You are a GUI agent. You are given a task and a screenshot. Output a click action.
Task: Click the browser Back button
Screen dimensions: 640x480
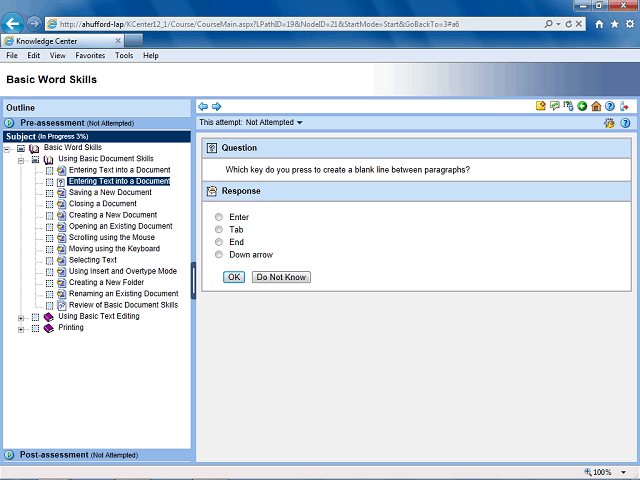click(12, 24)
